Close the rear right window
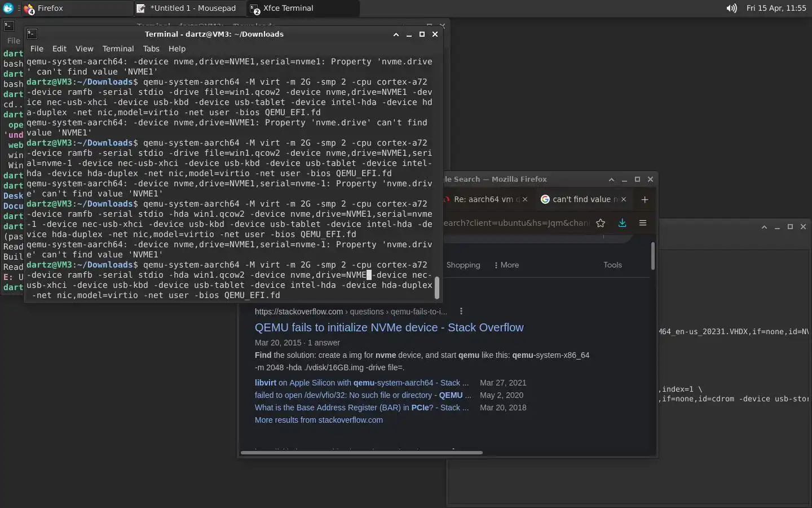Screen dimensions: 812x508 coord(803,227)
